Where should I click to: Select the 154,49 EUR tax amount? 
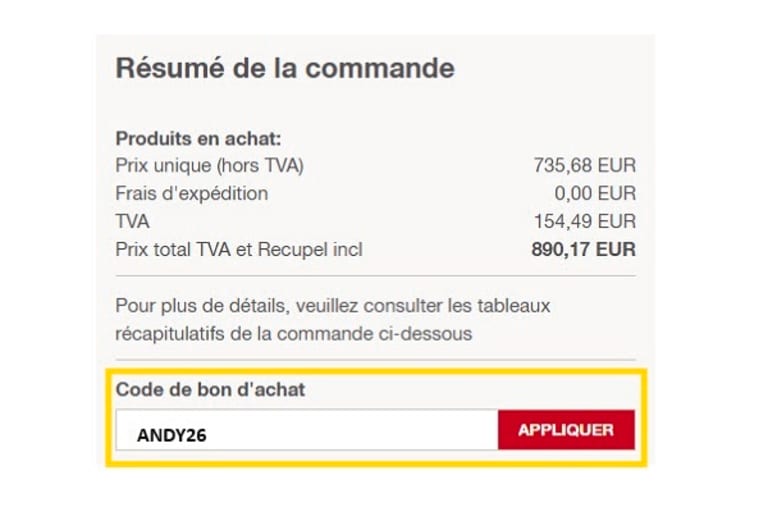584,222
